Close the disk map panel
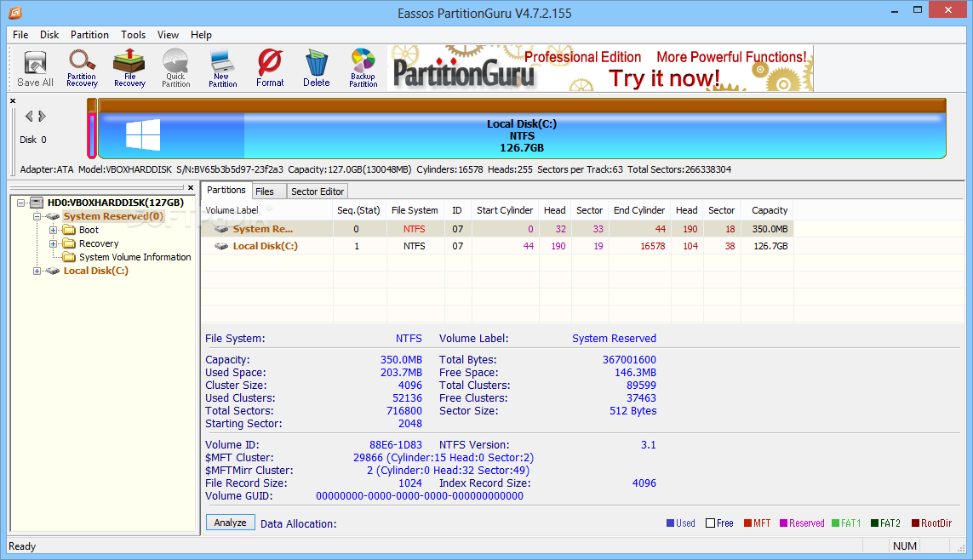Image resolution: width=973 pixels, height=560 pixels. tap(13, 100)
